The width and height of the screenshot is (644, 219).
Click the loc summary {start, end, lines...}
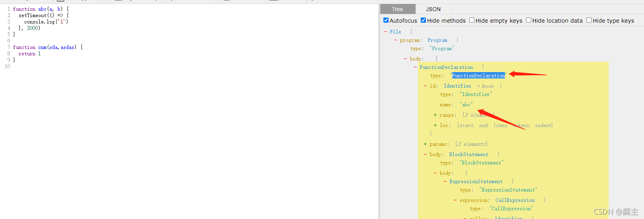(505, 125)
